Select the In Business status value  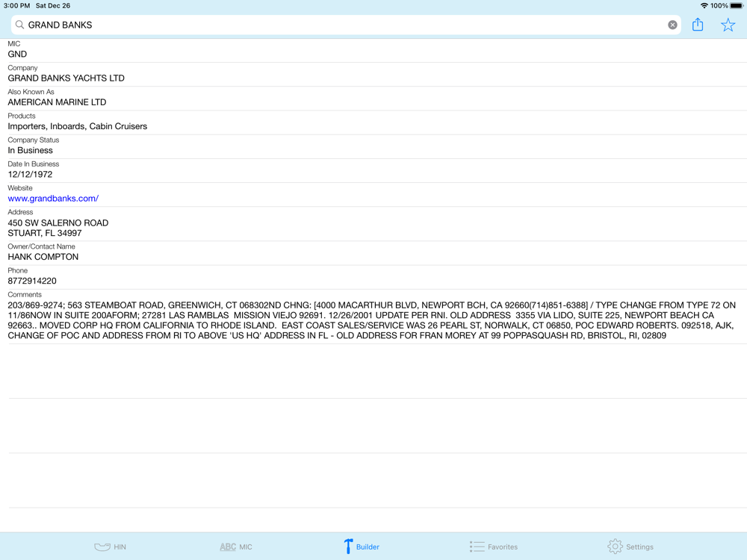(30, 151)
